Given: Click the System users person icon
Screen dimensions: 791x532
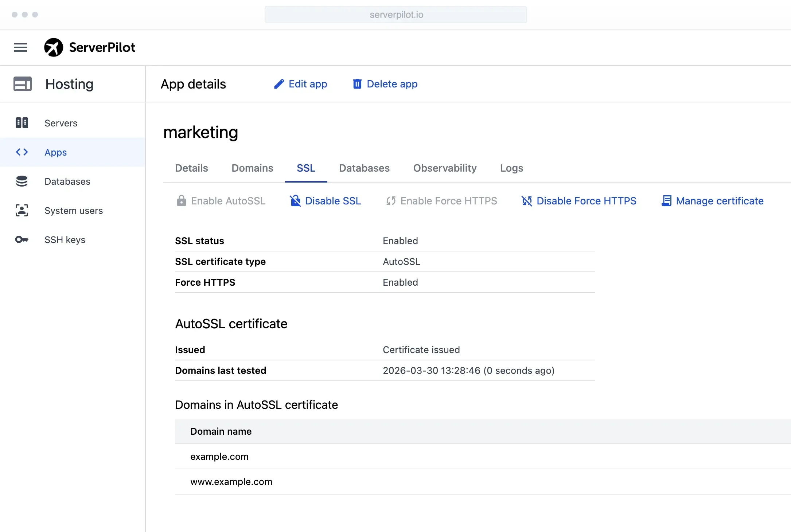Looking at the screenshot, I should (22, 210).
